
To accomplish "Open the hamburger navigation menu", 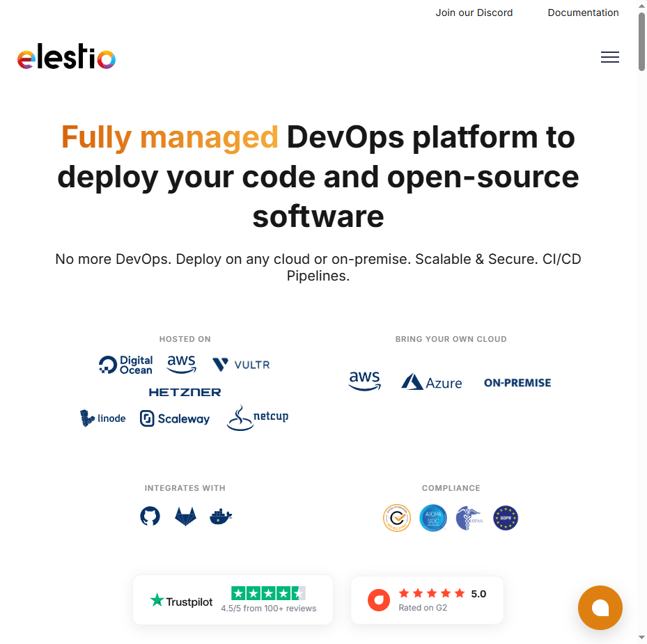I will 609,58.
